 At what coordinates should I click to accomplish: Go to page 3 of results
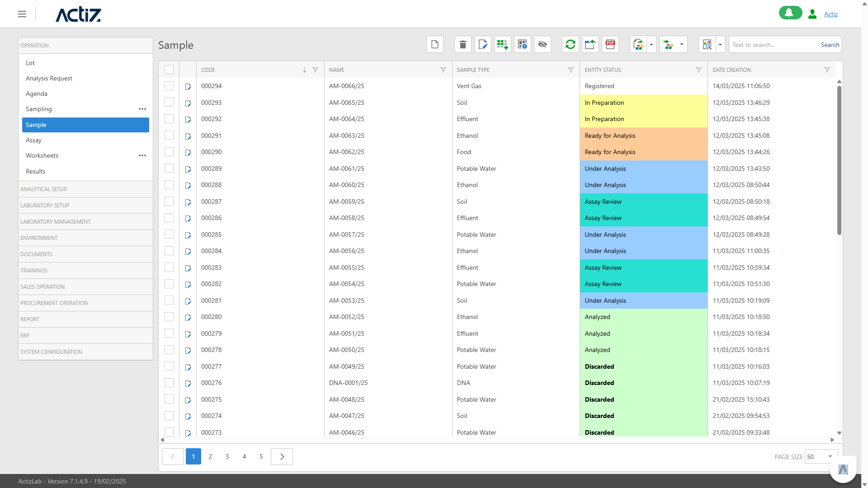pyautogui.click(x=227, y=456)
